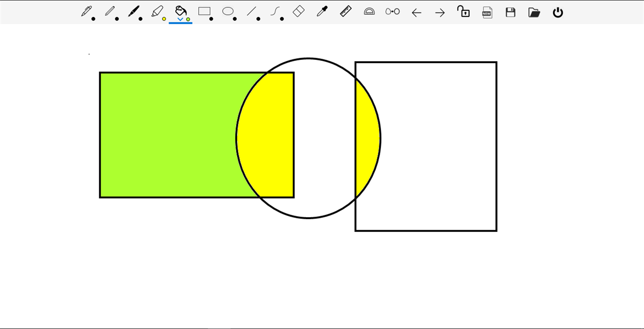The width and height of the screenshot is (644, 329).
Task: Redo with the right arrow
Action: (x=440, y=13)
